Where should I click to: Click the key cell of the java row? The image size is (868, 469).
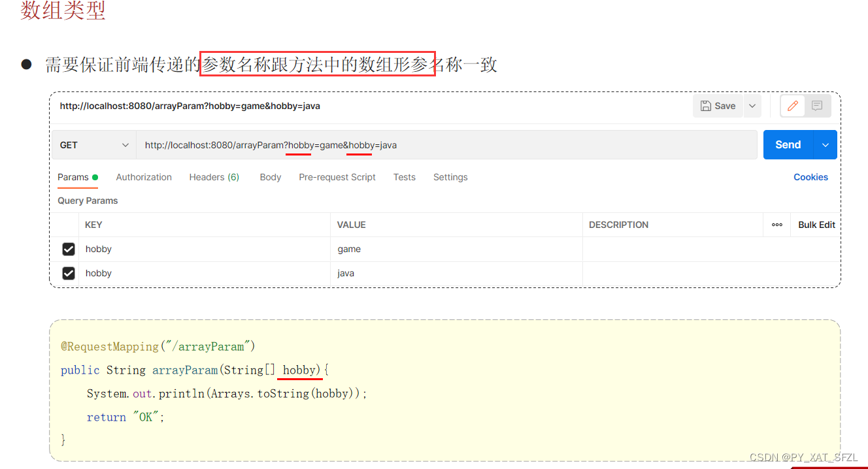coord(205,273)
